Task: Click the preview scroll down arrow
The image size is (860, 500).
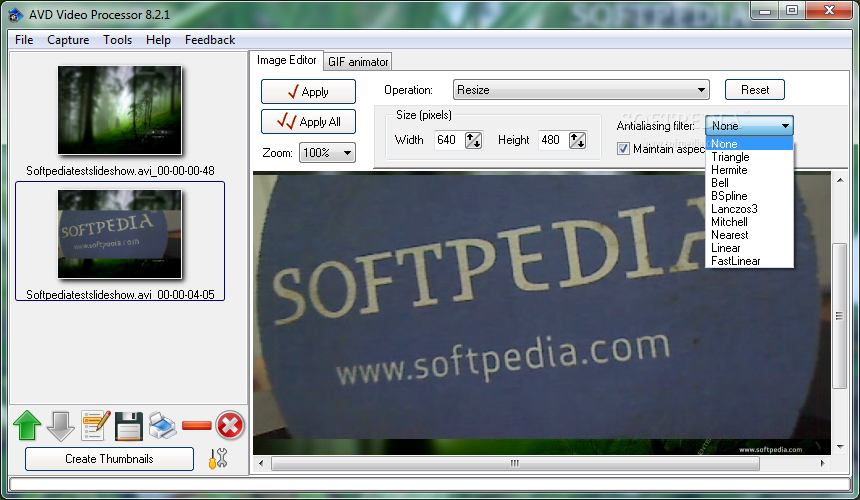Action: [x=840, y=447]
